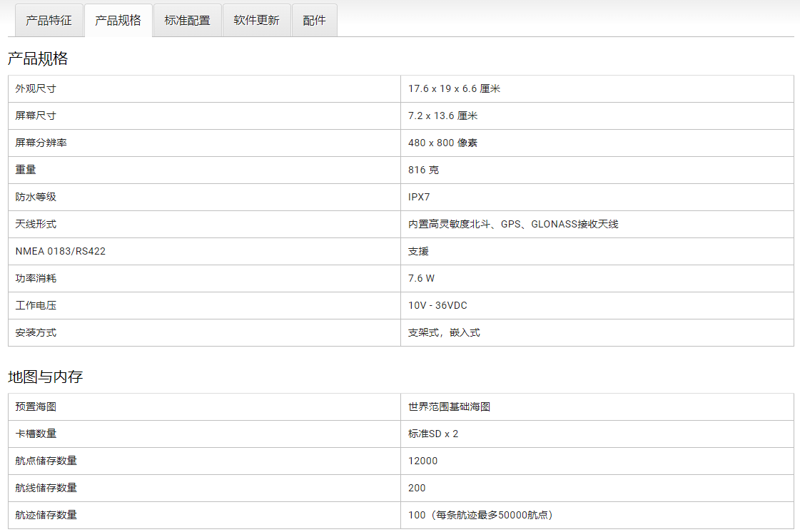Open the 标准配置 tab
800x532 pixels.
[187, 21]
